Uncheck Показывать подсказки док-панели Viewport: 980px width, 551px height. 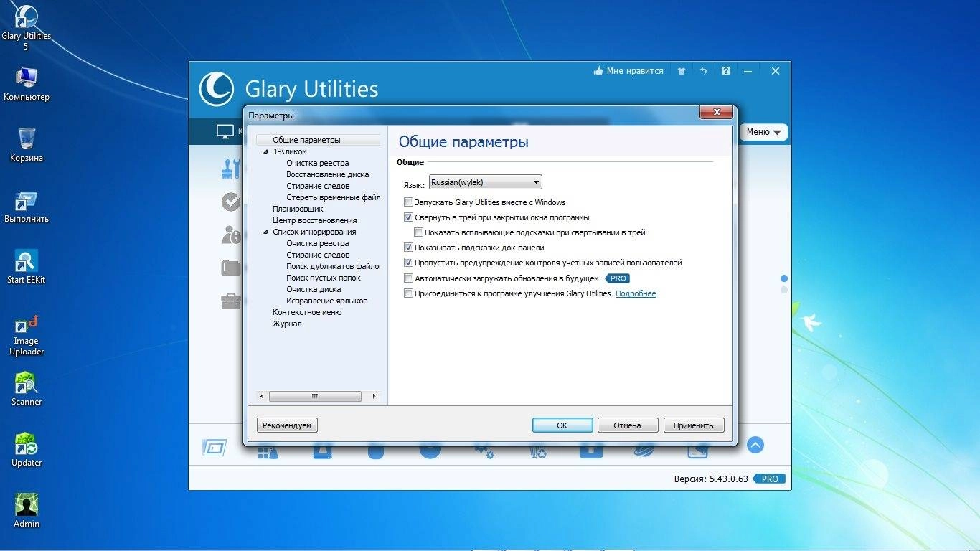click(408, 248)
